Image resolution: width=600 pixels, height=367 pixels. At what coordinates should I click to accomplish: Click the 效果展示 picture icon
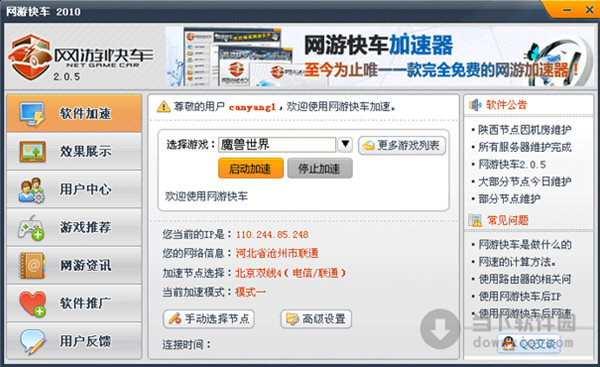[x=33, y=152]
